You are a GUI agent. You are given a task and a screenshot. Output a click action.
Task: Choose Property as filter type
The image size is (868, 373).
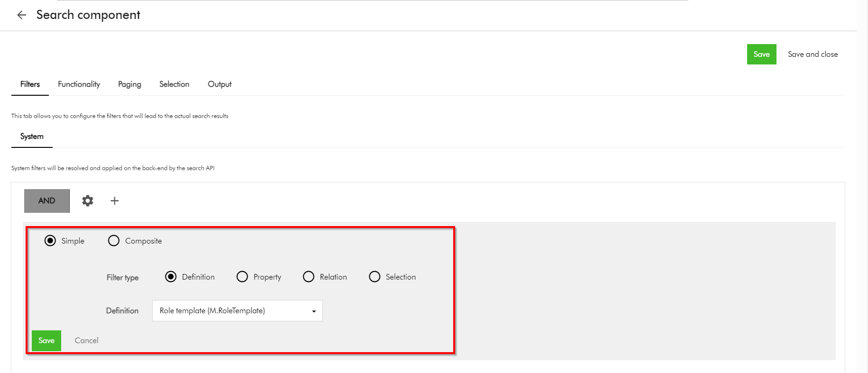[x=242, y=277]
